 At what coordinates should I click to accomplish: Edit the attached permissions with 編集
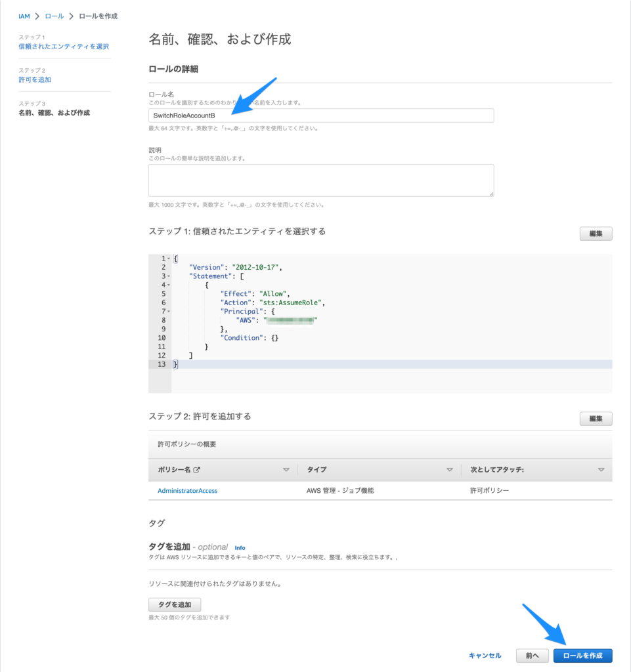[x=595, y=418]
